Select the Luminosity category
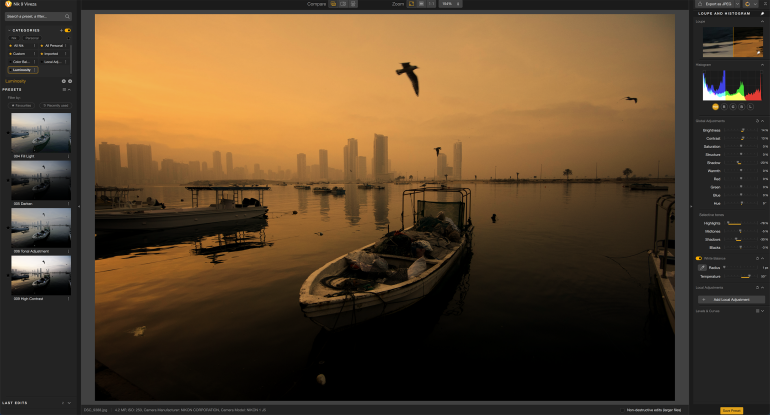The height and width of the screenshot is (415, 770). [21, 70]
